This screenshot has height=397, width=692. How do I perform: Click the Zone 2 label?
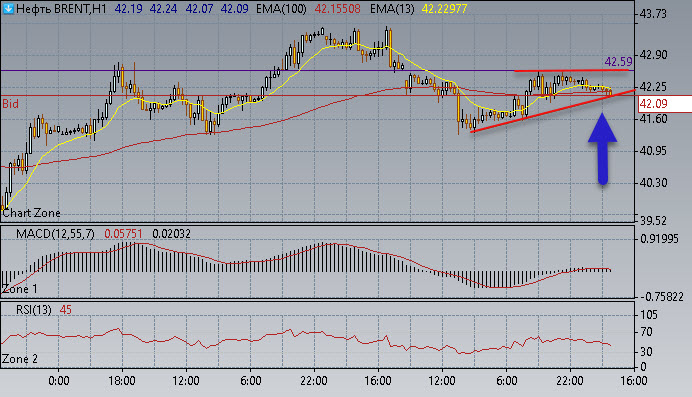click(20, 359)
